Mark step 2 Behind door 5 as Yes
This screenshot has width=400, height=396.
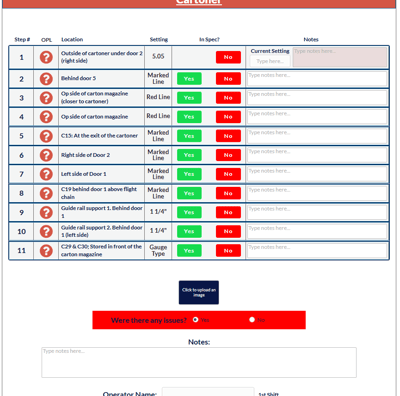189,79
